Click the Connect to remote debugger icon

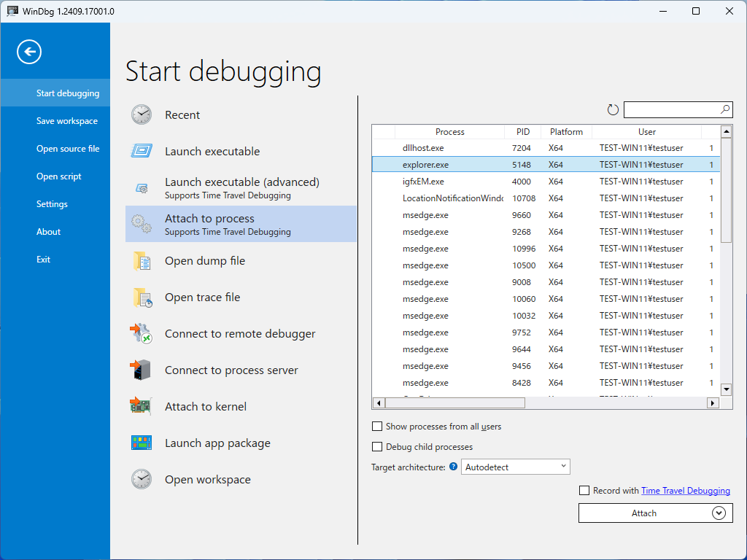(x=141, y=333)
